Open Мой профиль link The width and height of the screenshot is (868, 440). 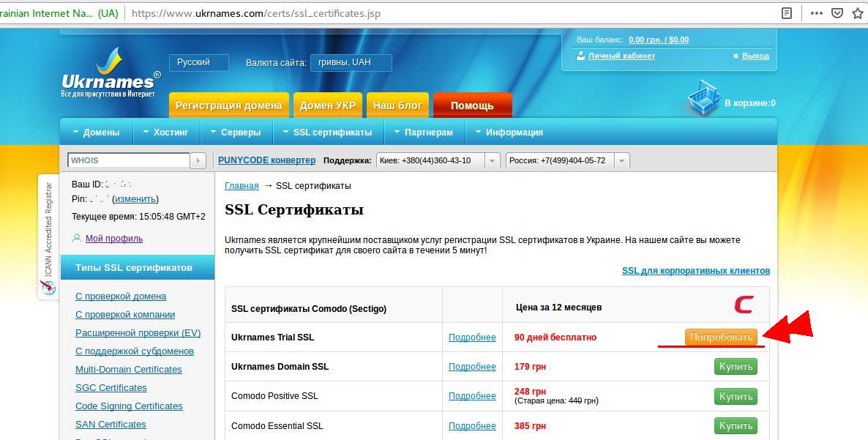point(114,239)
